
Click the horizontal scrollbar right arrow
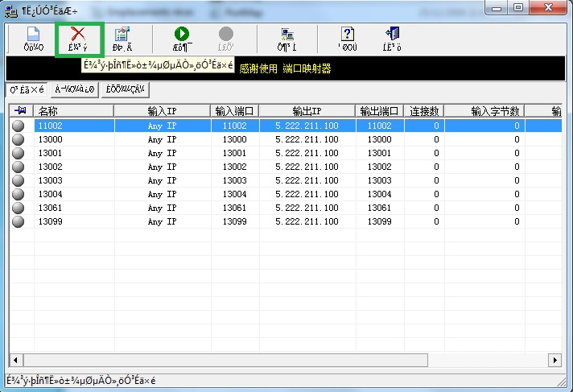pyautogui.click(x=554, y=360)
